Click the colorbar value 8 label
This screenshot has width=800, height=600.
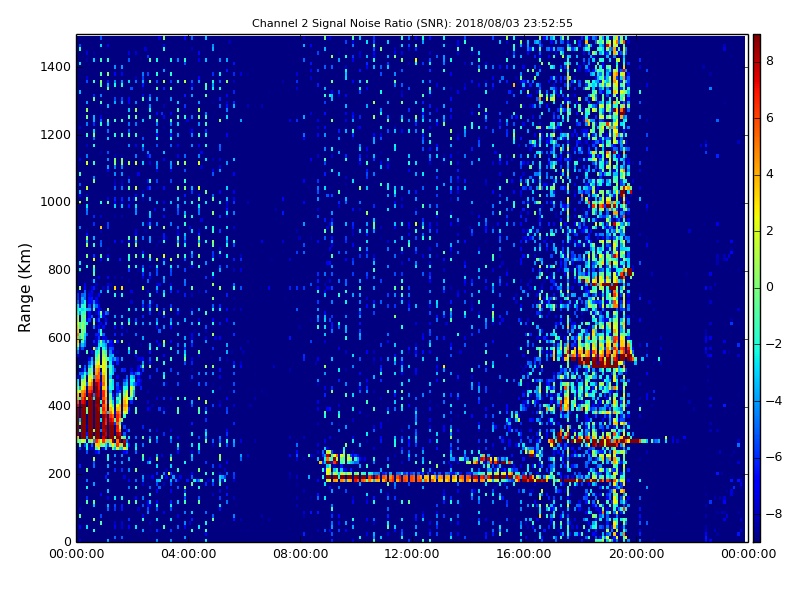770,61
